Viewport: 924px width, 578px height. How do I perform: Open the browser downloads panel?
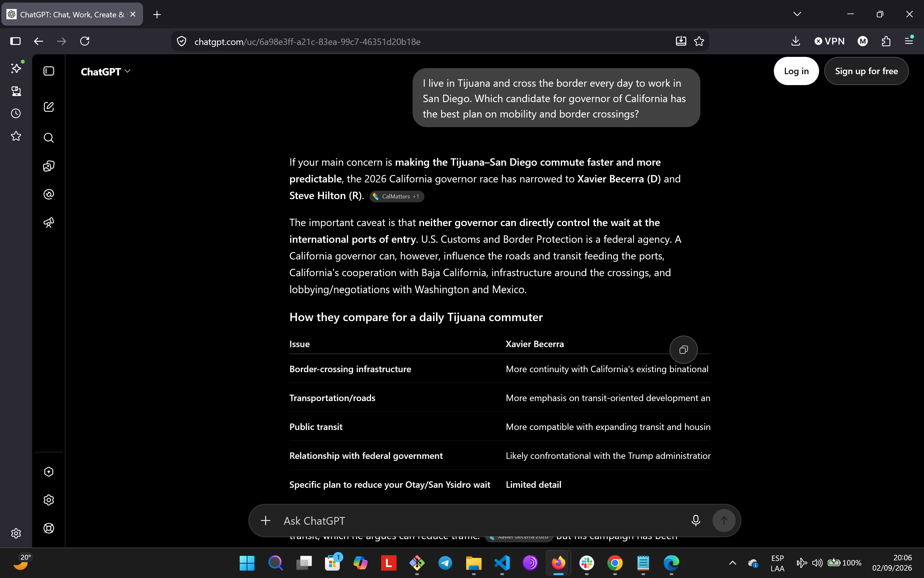(796, 41)
